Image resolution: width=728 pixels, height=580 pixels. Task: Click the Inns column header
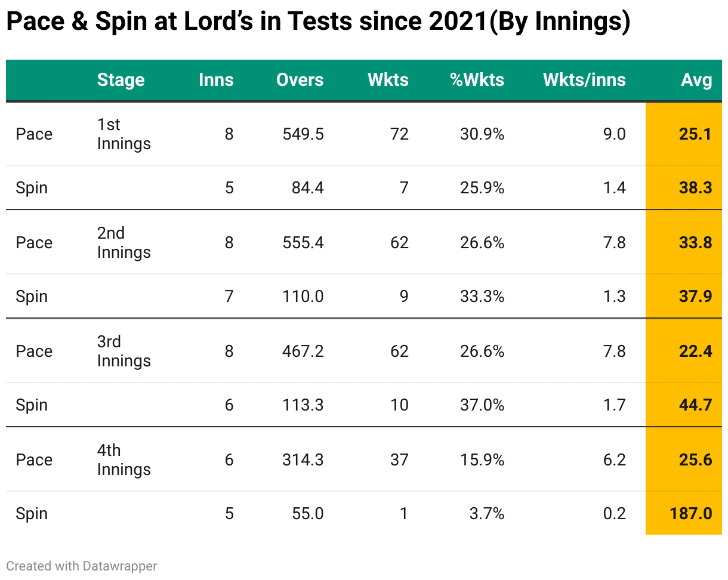(x=216, y=80)
